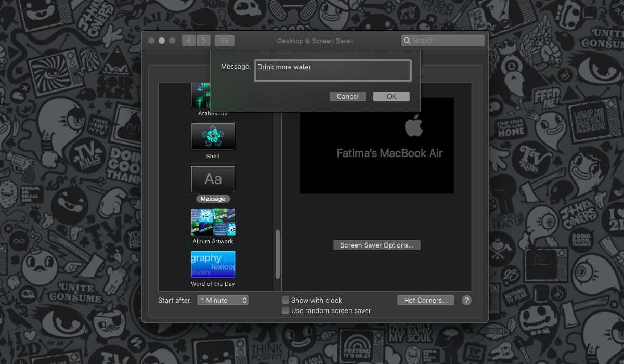Screen dimensions: 624x364
Task: Click the Drink more water message field
Action: point(332,70)
